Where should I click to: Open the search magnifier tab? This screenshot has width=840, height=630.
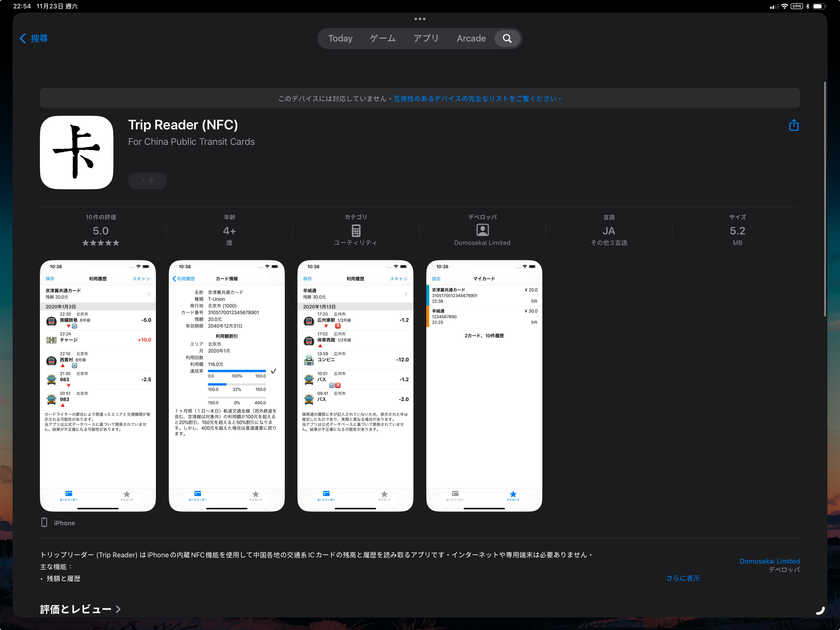point(507,38)
